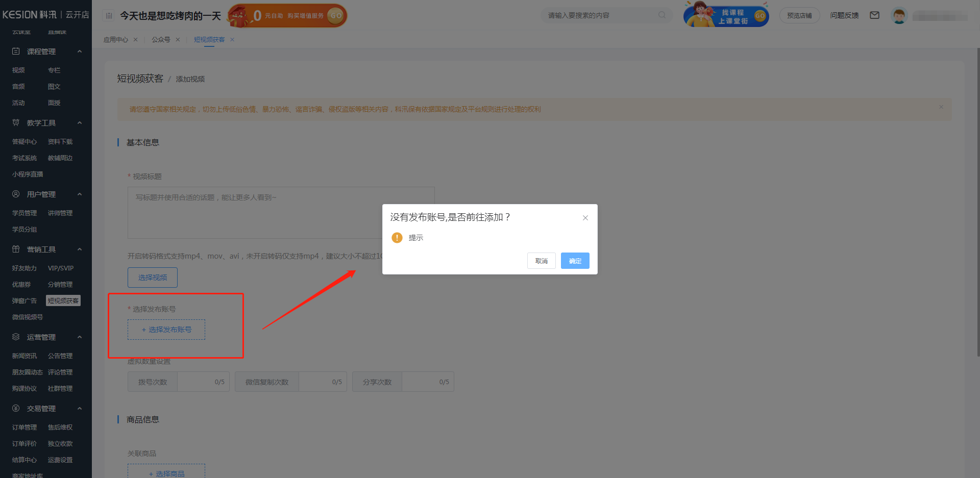This screenshot has width=980, height=478.
Task: Close the 公众号 tab with its X
Action: (178, 40)
